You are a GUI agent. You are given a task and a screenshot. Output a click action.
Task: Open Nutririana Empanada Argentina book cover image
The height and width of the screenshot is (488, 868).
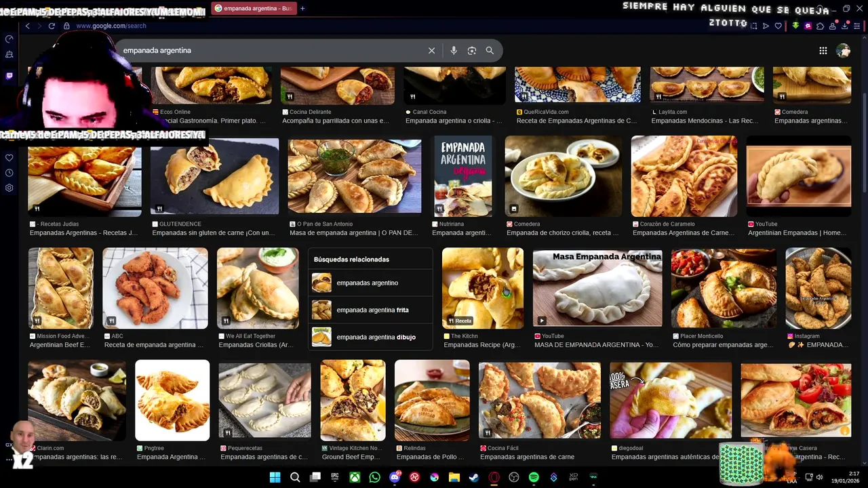pyautogui.click(x=463, y=176)
